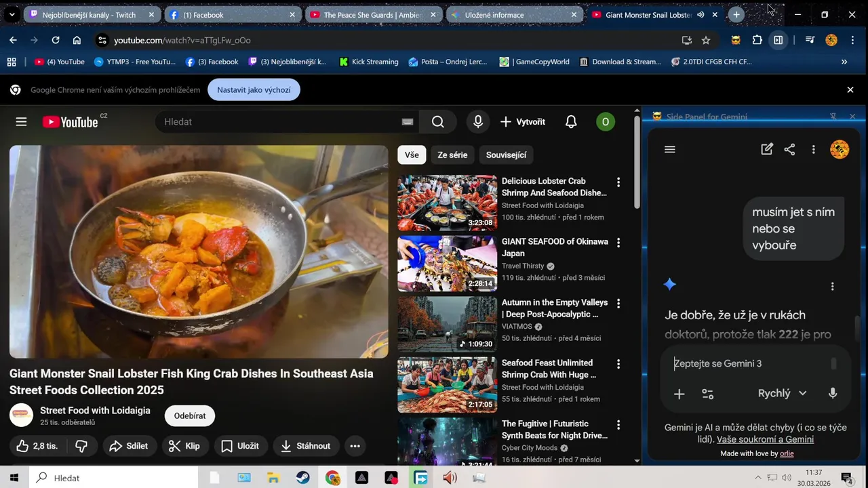Open options for Seafood Feast Unlimited video
This screenshot has width=868, height=488.
618,364
